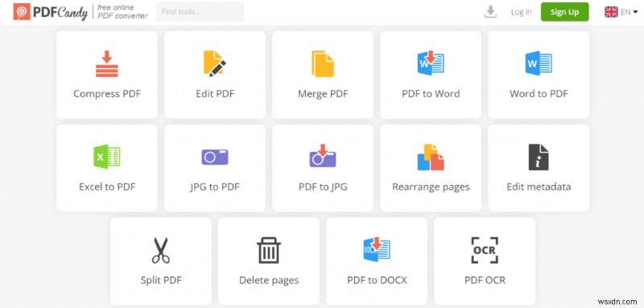Open the Rearrange pages label

pyautogui.click(x=431, y=187)
